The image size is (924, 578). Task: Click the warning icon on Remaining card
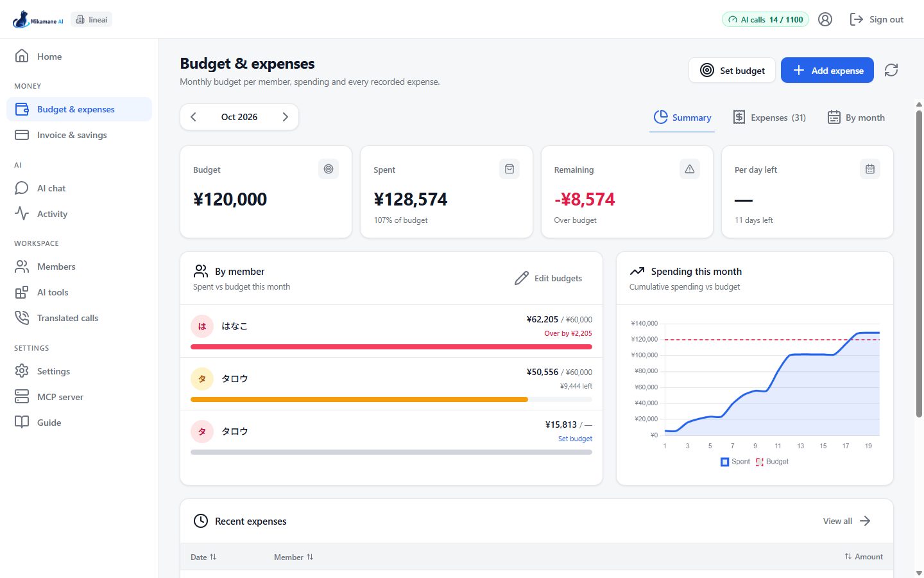690,169
